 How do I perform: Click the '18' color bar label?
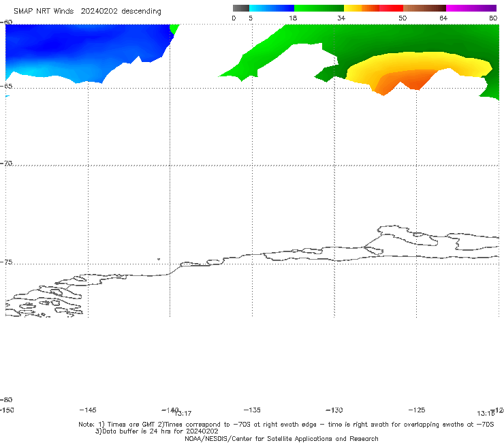point(293,18)
